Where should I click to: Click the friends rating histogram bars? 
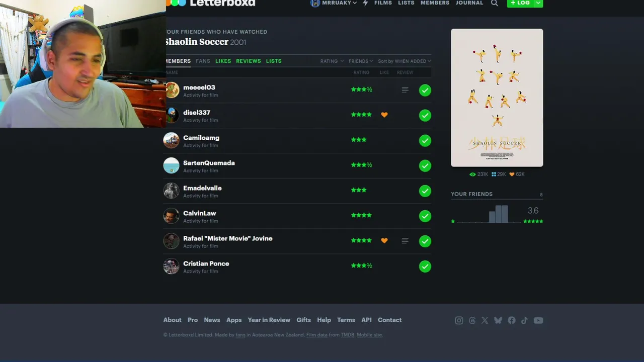(x=498, y=214)
